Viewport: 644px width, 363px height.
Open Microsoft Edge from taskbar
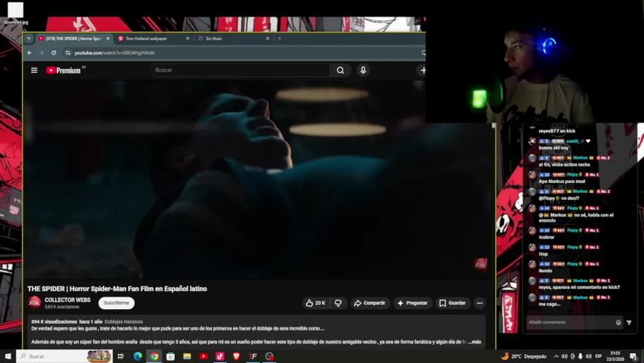[138, 356]
